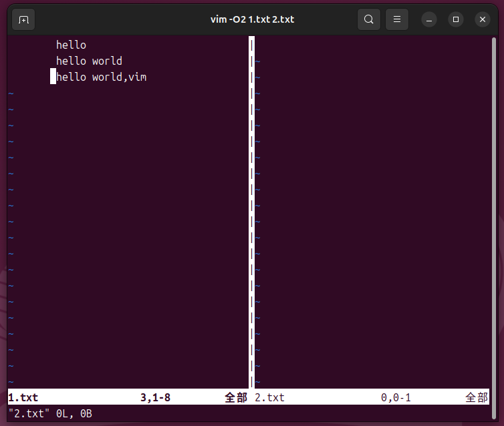This screenshot has height=426, width=504.
Task: Click the 2.txt status line label
Action: point(269,397)
